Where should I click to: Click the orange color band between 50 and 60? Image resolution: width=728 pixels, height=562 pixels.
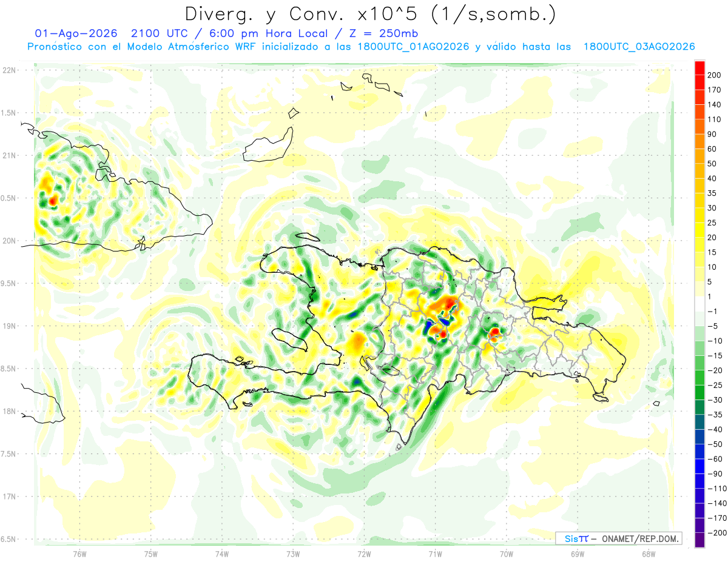pyautogui.click(x=700, y=156)
